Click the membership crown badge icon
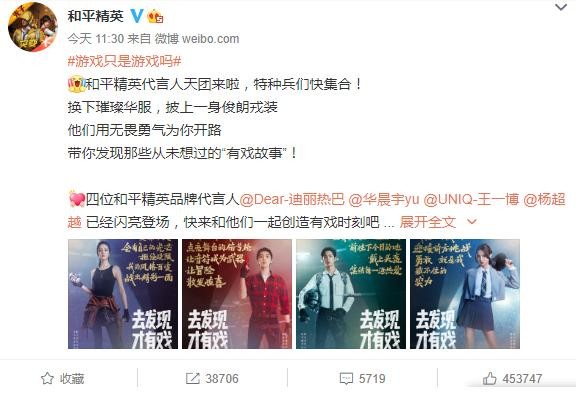 [155, 17]
